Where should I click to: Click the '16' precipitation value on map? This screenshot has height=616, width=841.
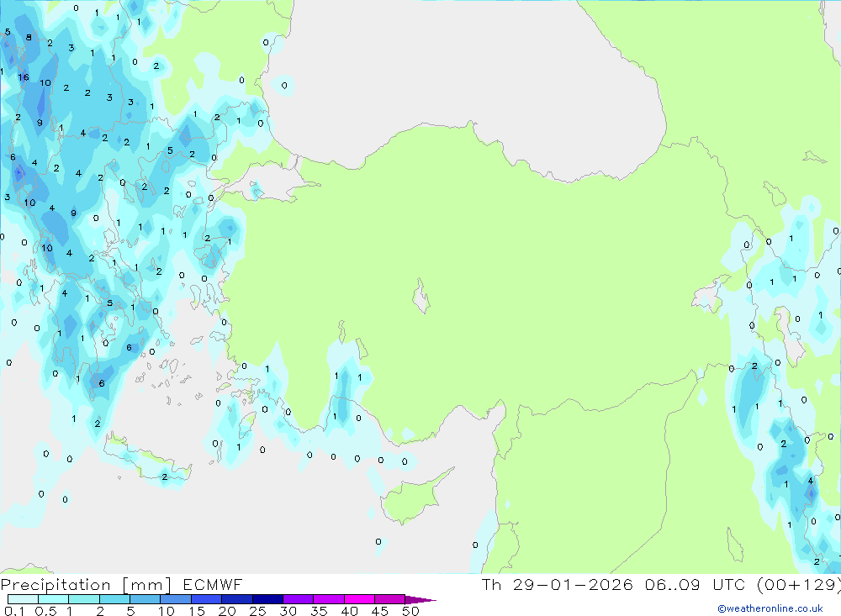(23, 77)
